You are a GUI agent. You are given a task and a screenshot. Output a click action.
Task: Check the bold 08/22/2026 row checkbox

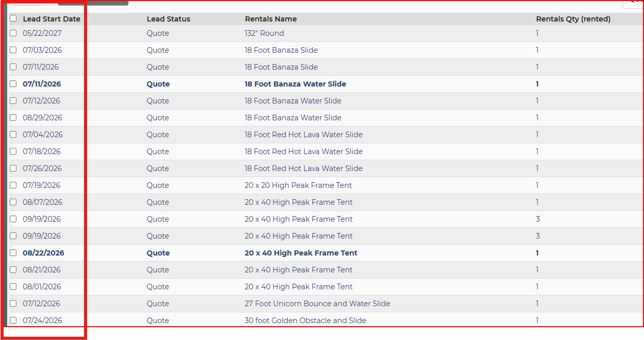(x=13, y=253)
